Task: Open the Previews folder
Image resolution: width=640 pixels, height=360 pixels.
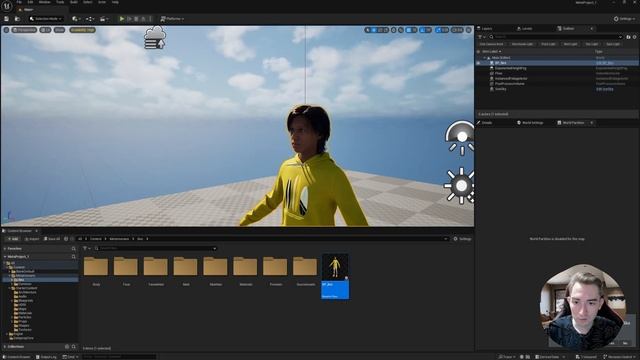Action: click(x=275, y=271)
